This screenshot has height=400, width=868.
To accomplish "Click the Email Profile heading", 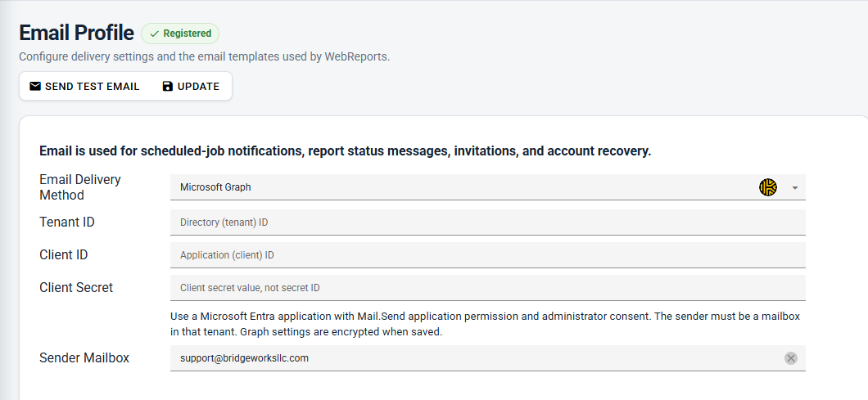I will pyautogui.click(x=76, y=34).
